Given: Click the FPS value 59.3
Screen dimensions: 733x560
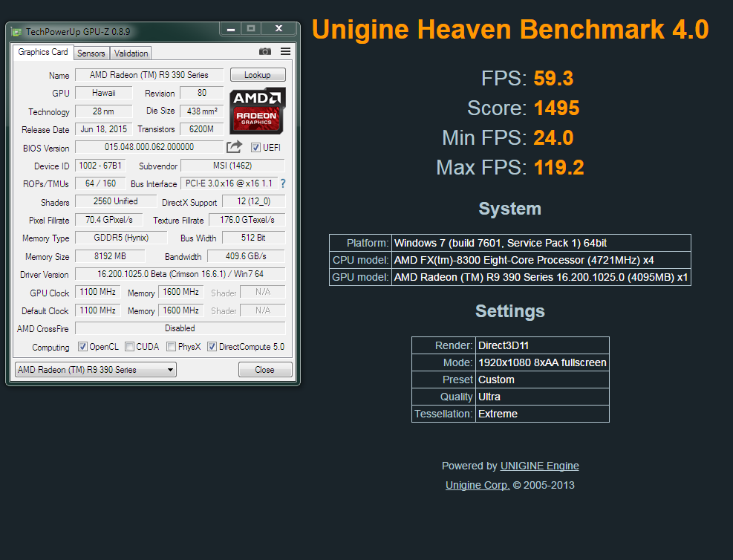Looking at the screenshot, I should 553,79.
